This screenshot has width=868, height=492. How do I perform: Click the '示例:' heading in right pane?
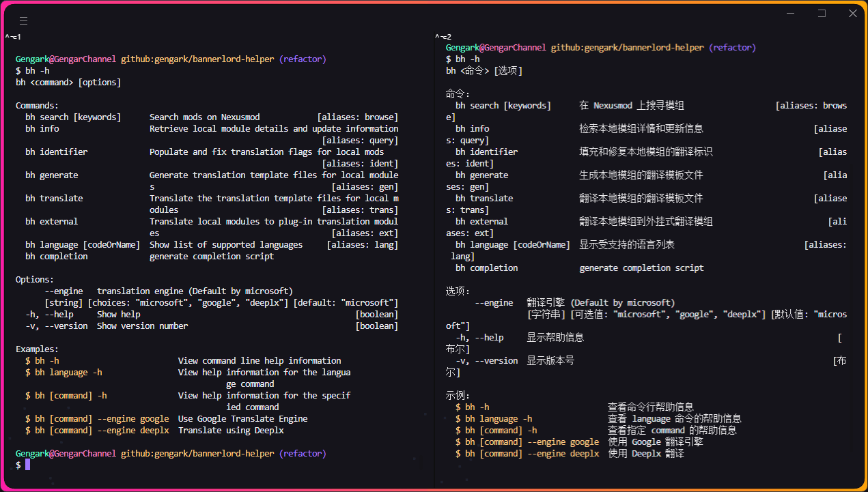point(458,396)
